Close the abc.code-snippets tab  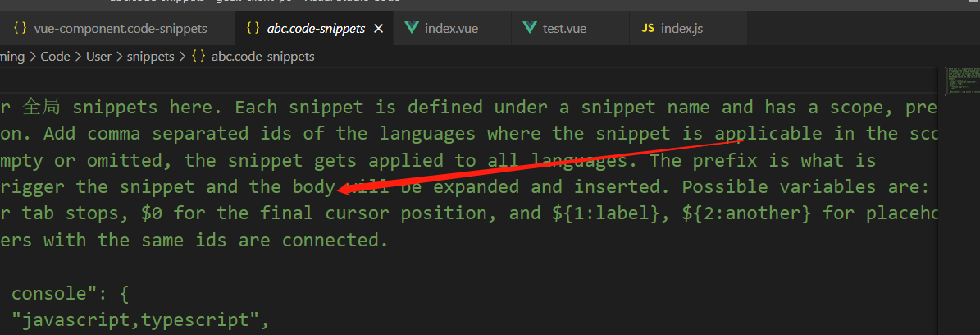(x=378, y=29)
